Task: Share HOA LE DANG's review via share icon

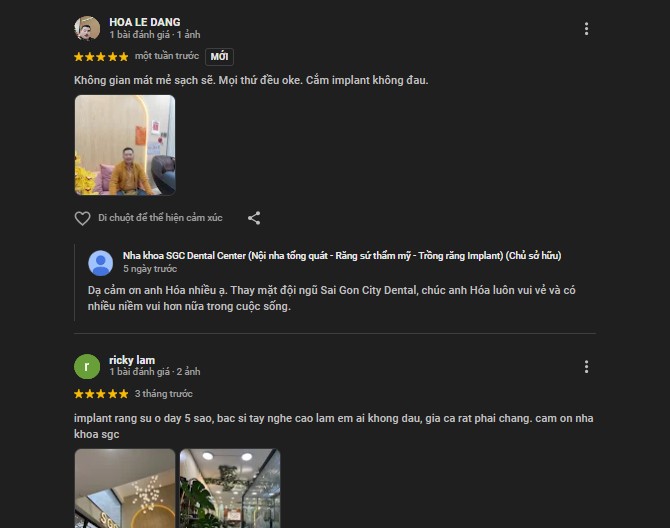Action: 254,218
